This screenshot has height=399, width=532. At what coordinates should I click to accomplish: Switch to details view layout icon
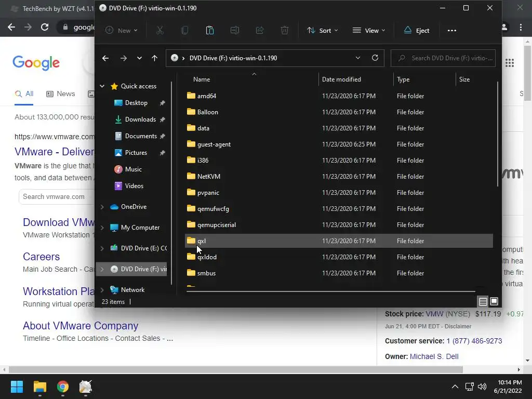(483, 301)
